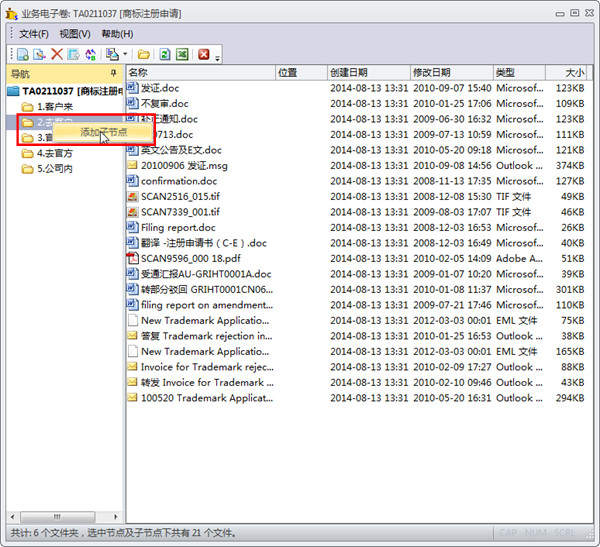The width and height of the screenshot is (600, 547).
Task: Click the 2010-09-07 15:40 modified date cell
Action: coord(452,88)
